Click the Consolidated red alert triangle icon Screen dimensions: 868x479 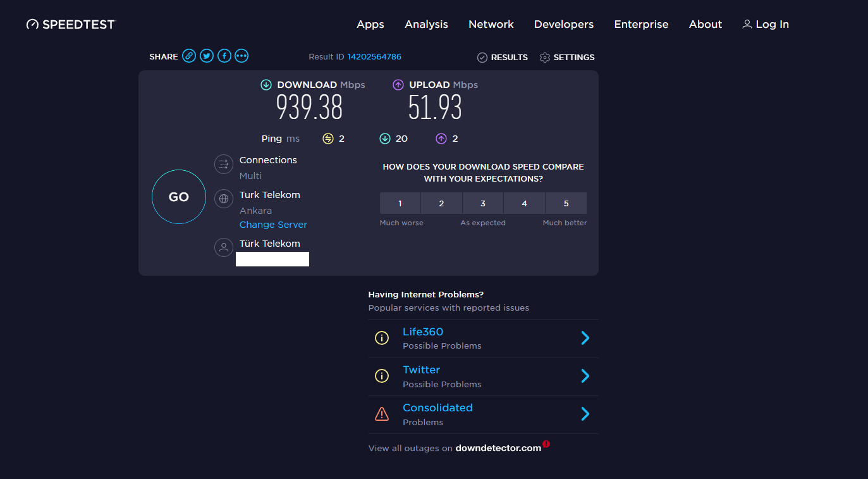click(382, 414)
